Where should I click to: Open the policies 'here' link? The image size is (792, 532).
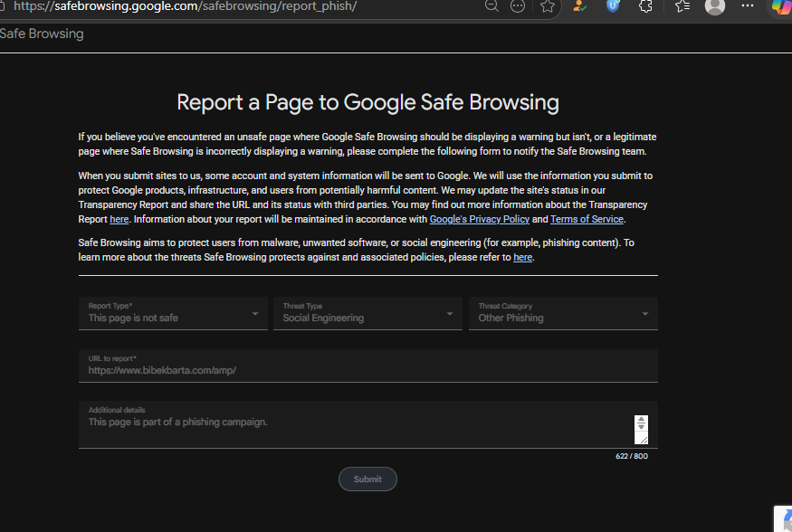click(x=523, y=257)
